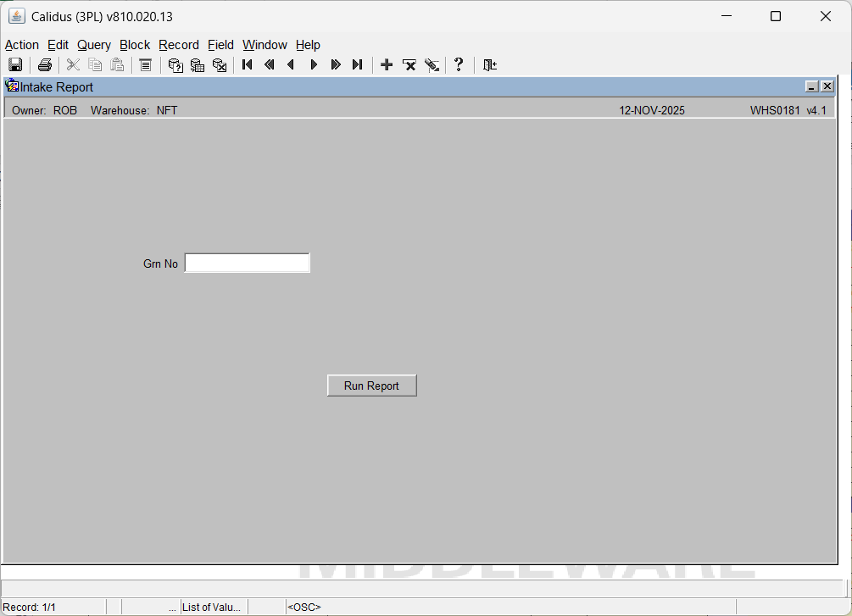Click the Enter Query icon

click(x=175, y=65)
